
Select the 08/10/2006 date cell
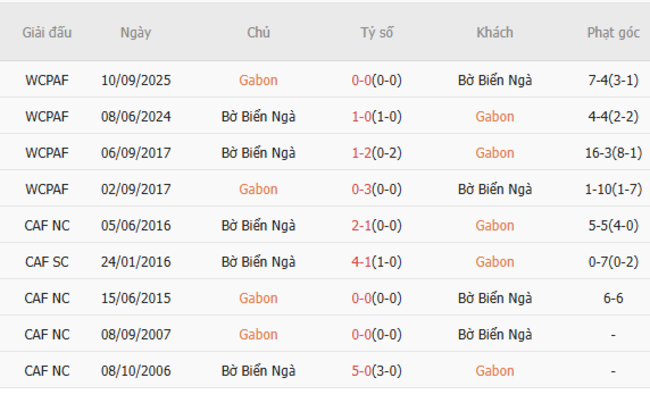[136, 371]
